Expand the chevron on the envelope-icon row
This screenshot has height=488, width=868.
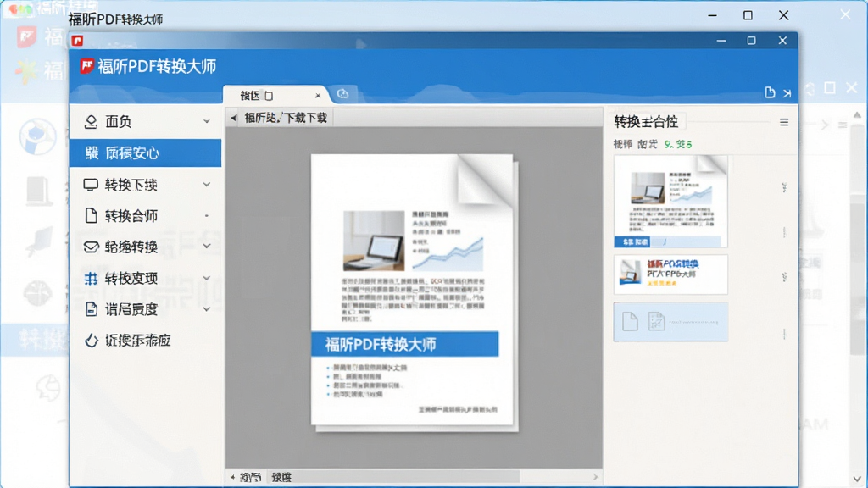point(207,247)
